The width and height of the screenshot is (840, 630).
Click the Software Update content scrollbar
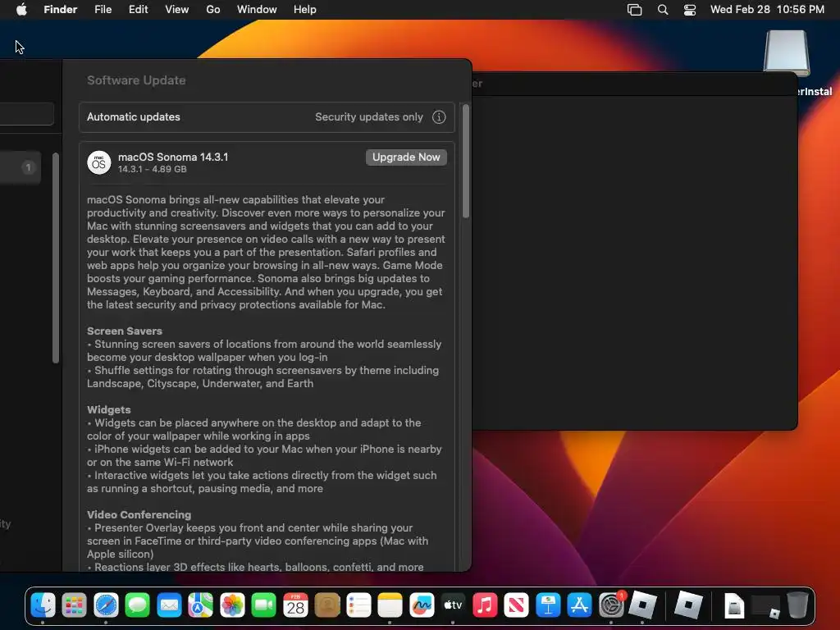tap(466, 162)
